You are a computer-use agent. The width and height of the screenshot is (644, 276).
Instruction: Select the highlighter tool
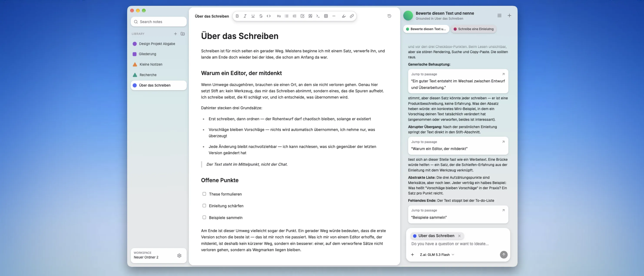(344, 16)
